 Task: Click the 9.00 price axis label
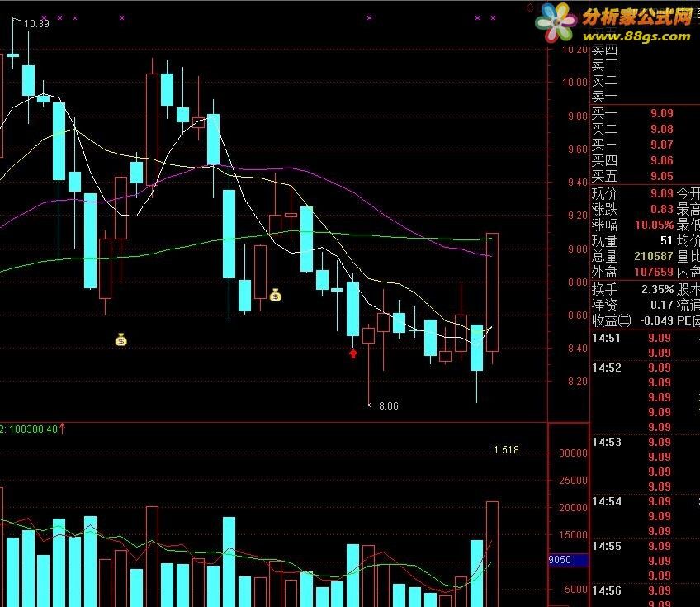577,249
